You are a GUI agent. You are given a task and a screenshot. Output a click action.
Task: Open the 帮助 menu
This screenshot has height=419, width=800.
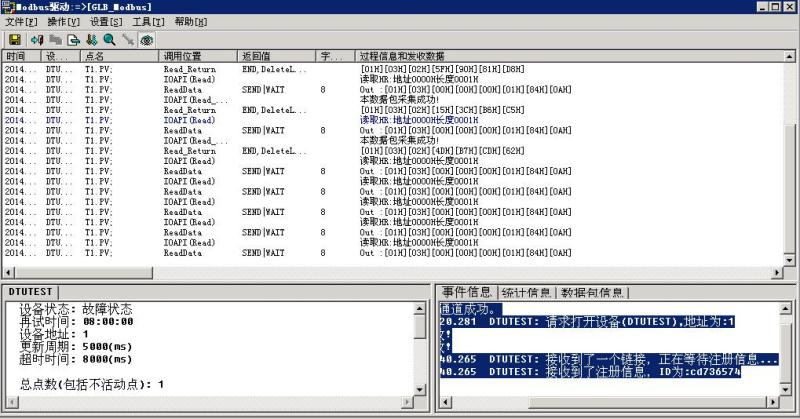point(190,21)
